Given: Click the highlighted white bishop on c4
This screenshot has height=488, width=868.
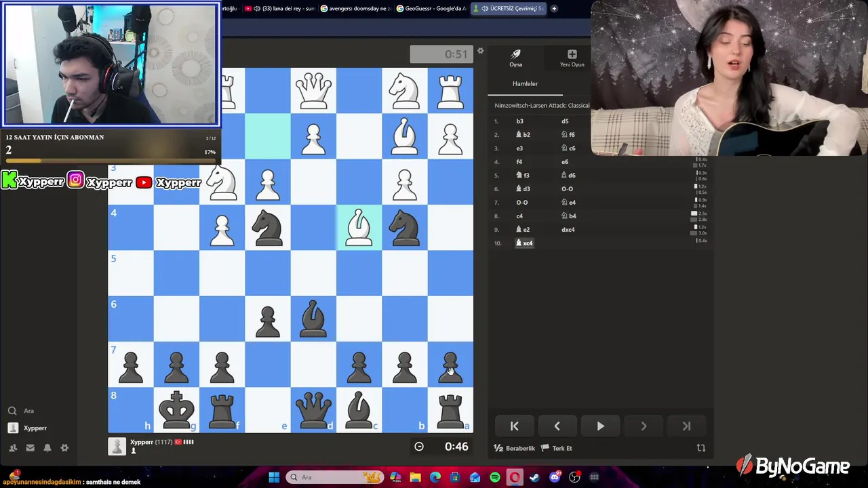Looking at the screenshot, I should [359, 227].
